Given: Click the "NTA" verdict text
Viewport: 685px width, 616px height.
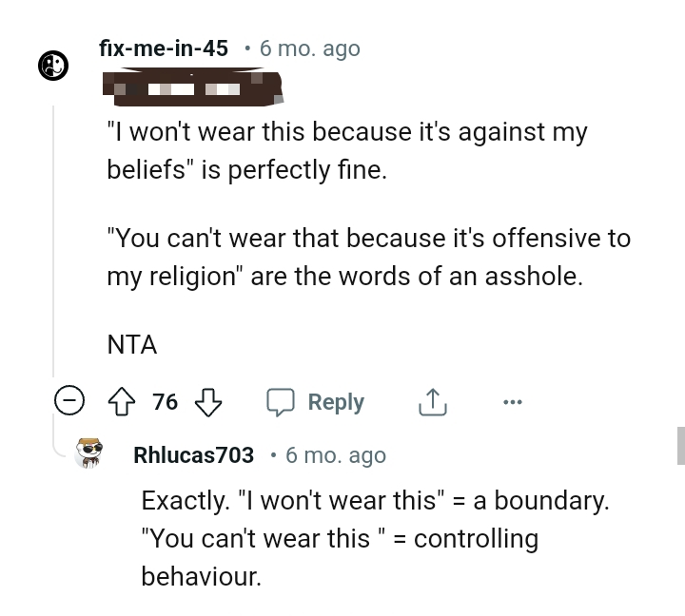Looking at the screenshot, I should click(x=132, y=345).
